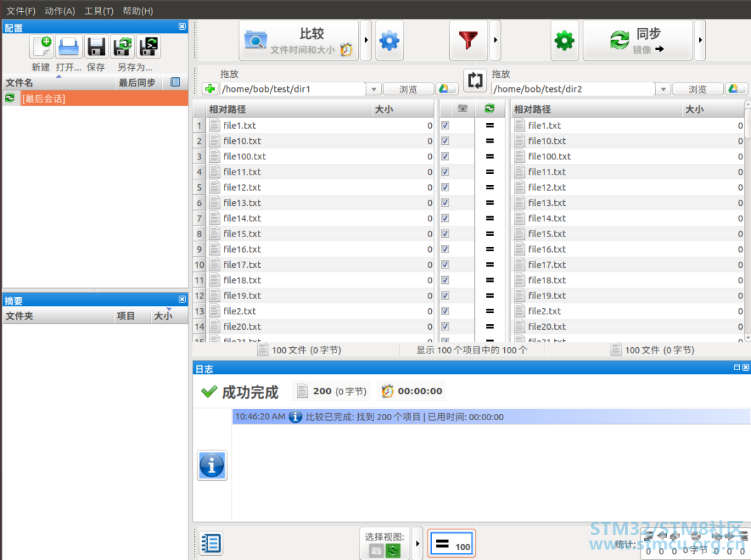Open a configuration file with 打开 icon
751x560 pixels.
tap(68, 47)
